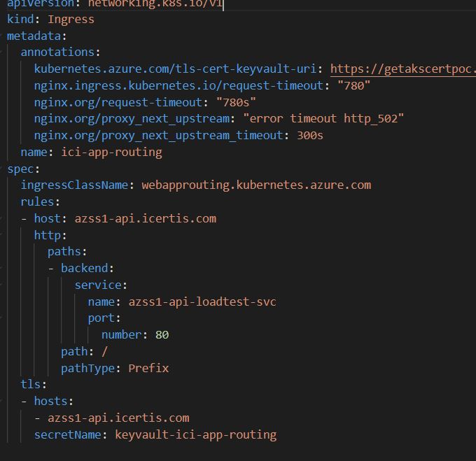
Task: Select webapprouting.kubernetes.azure.com value
Action: [256, 185]
